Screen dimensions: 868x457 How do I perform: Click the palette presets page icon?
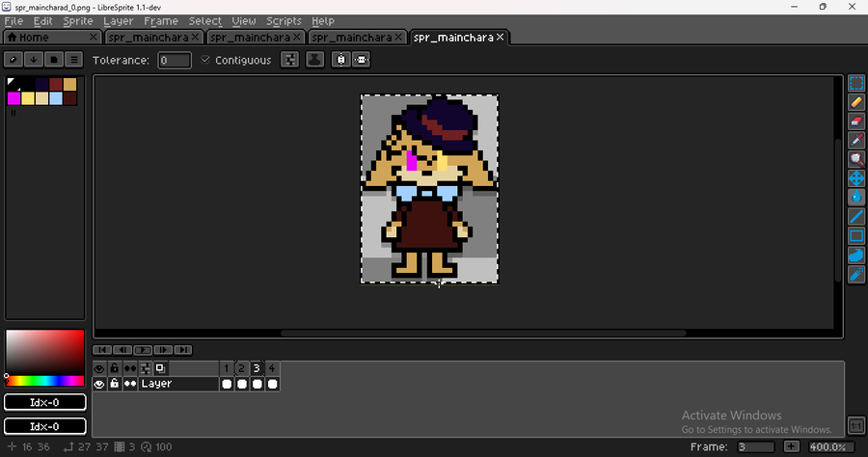tap(54, 59)
